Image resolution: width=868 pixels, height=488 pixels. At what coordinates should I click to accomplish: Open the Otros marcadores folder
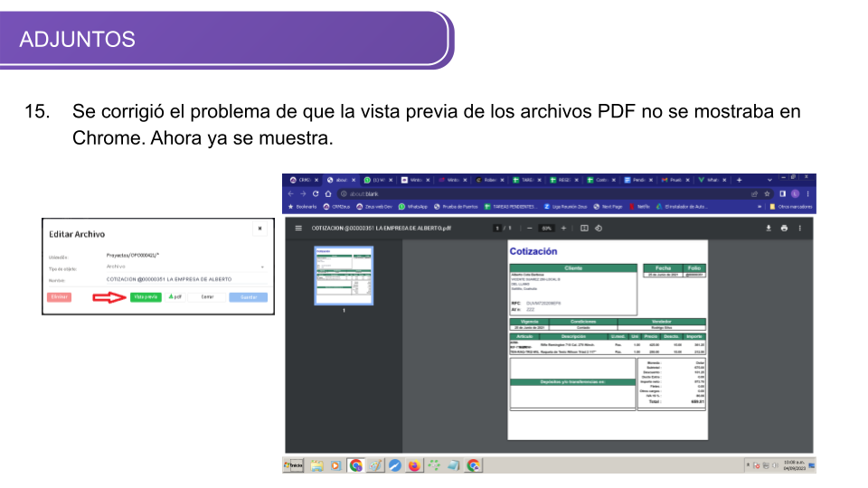click(791, 207)
